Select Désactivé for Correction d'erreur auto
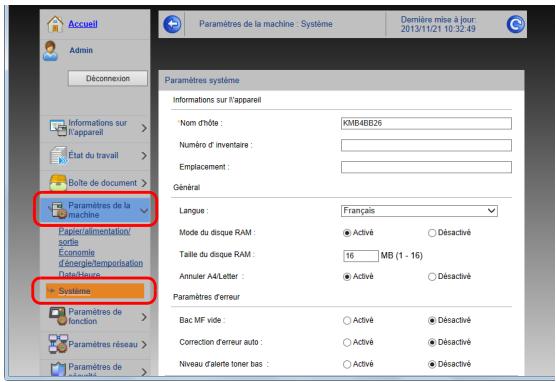This screenshot has height=382, width=556. click(432, 343)
